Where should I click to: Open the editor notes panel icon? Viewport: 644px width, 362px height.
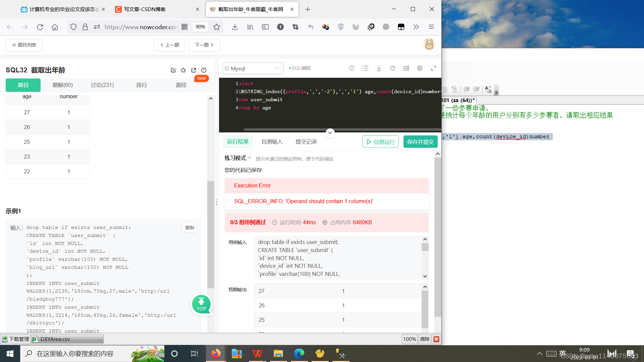pos(406,68)
